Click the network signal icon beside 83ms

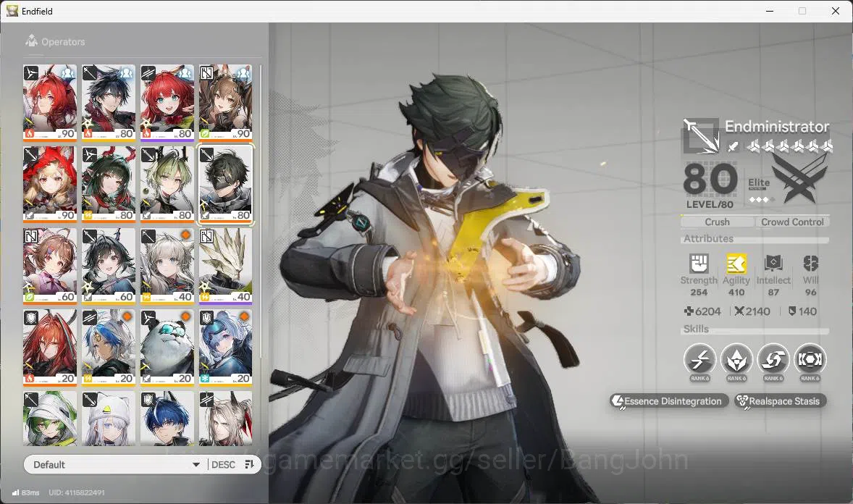(x=15, y=492)
